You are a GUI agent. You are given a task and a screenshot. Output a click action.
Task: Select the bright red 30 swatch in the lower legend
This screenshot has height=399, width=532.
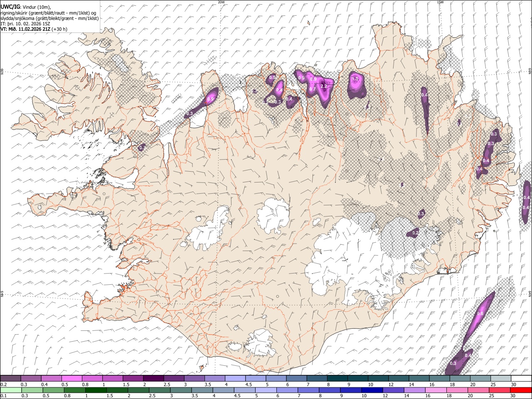pos(521,390)
